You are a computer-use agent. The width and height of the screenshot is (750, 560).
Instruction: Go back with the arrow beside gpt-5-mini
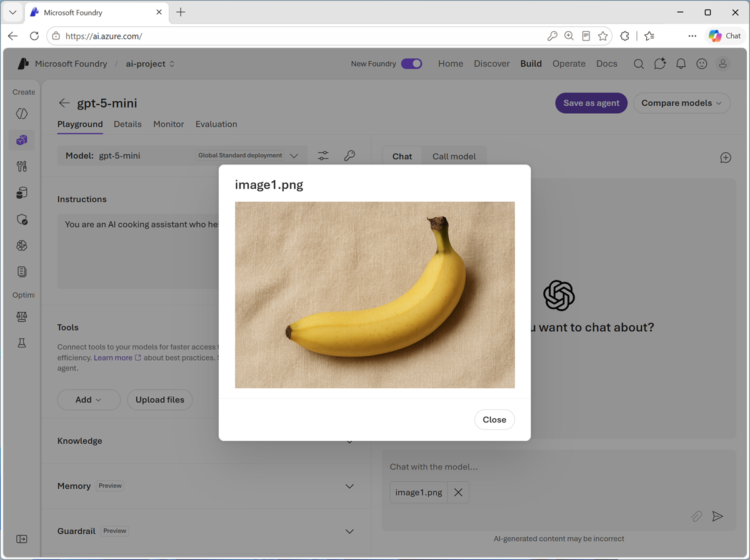point(64,103)
